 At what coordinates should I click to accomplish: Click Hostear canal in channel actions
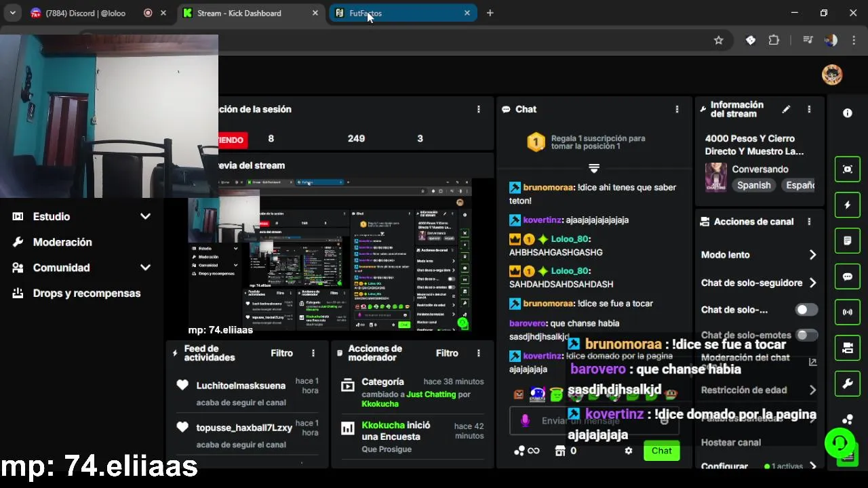(731, 443)
